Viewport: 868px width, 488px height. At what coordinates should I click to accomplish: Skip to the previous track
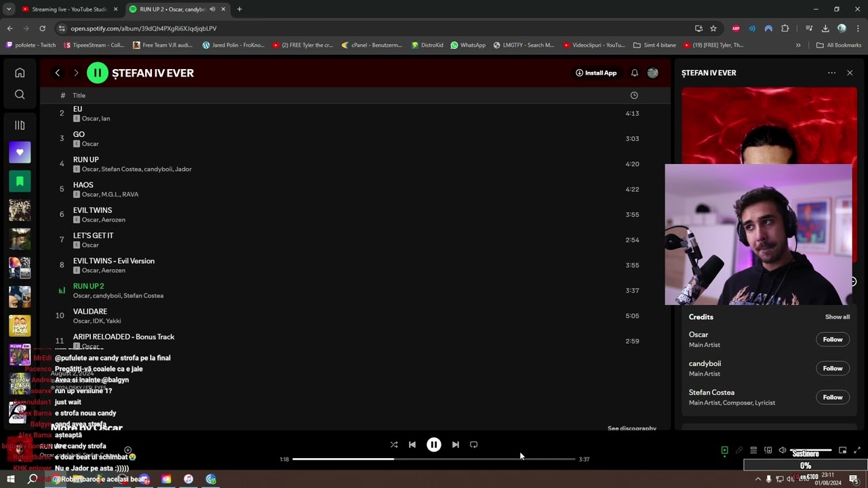coord(412,445)
